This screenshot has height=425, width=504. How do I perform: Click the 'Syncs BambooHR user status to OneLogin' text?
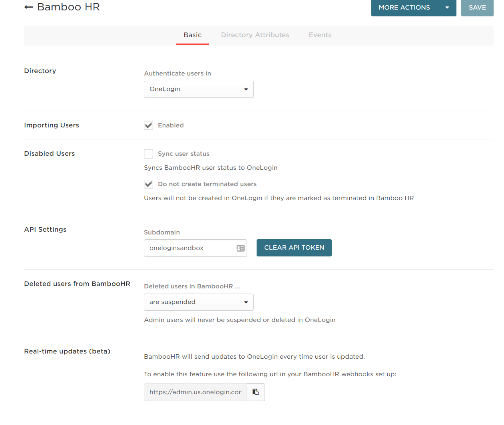pyautogui.click(x=211, y=168)
